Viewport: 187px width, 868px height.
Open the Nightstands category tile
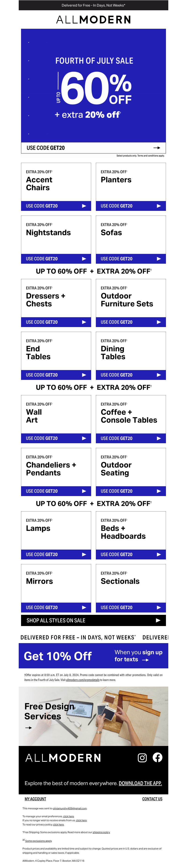coord(56,240)
